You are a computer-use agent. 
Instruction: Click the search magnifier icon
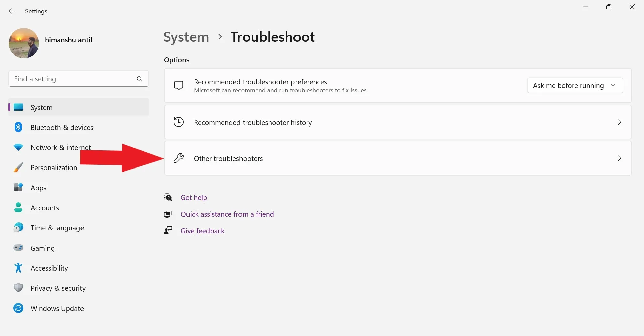point(140,79)
